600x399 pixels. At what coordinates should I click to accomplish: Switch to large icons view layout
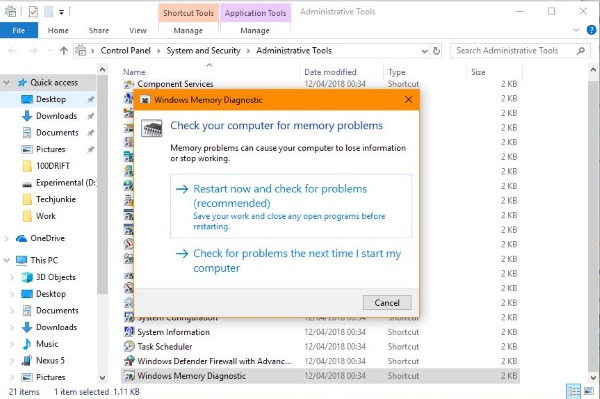[588, 391]
